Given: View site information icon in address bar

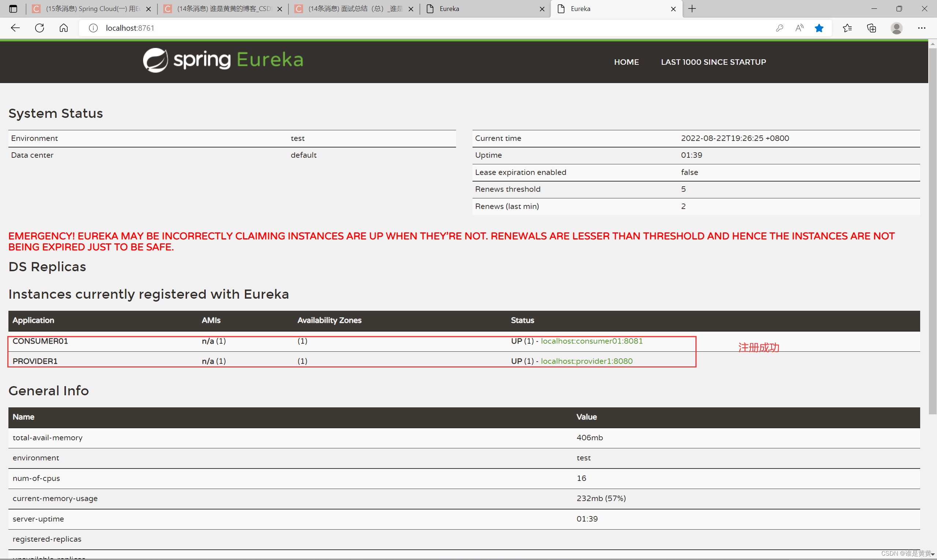Looking at the screenshot, I should click(x=93, y=28).
